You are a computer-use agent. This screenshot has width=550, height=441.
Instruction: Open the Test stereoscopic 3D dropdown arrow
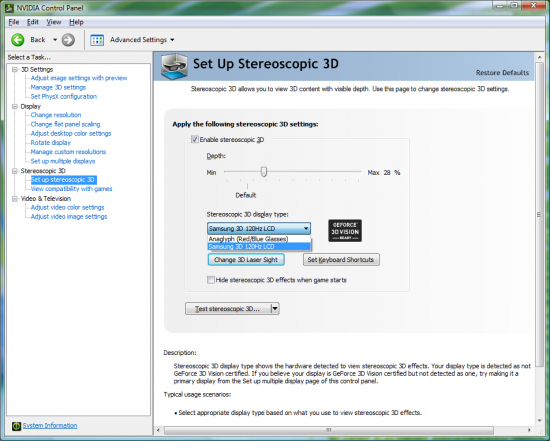[275, 309]
